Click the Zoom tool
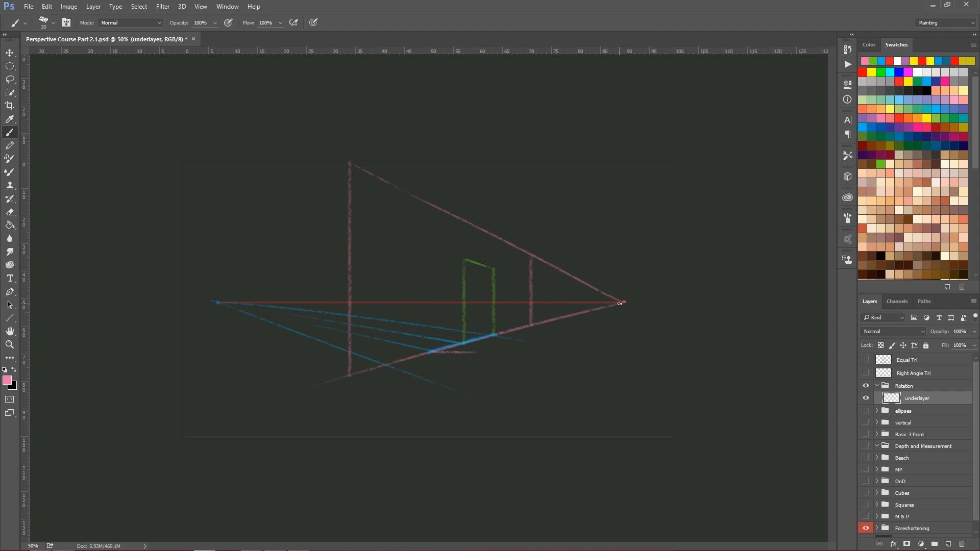 (9, 344)
